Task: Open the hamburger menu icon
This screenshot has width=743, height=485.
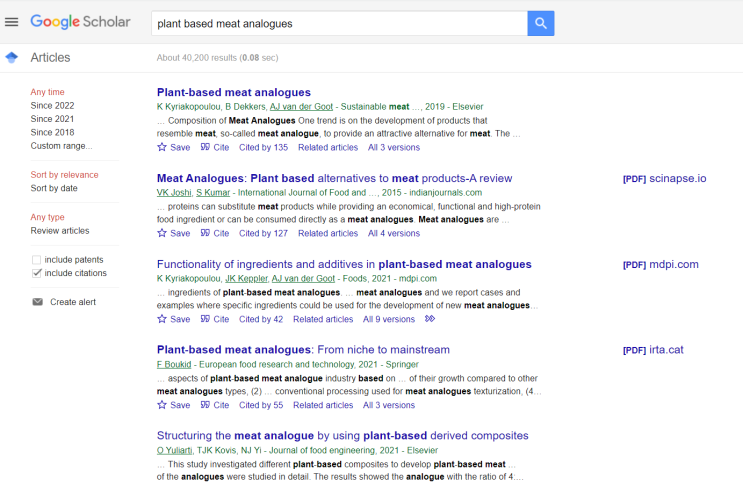Action: (x=12, y=22)
